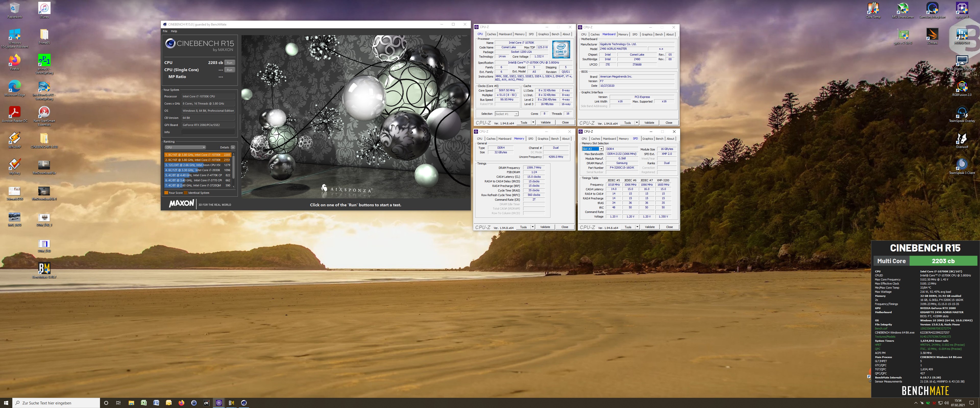Open the Samsung Magician desktop icon
The width and height of the screenshot is (980, 408).
[x=932, y=10]
